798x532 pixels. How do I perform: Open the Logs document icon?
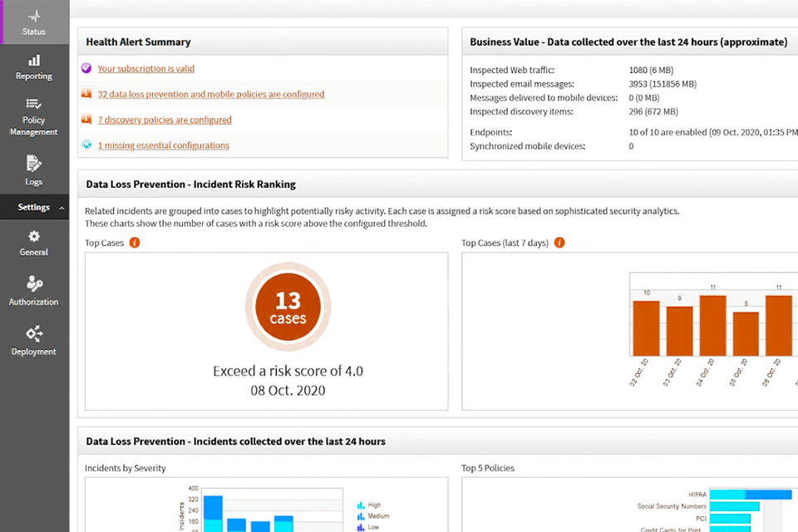pyautogui.click(x=33, y=164)
